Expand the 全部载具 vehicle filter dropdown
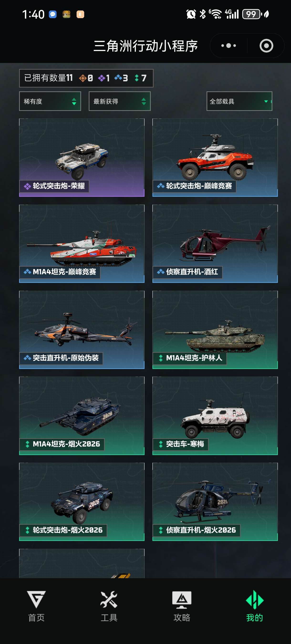Screen dimensions: 291x644 tap(239, 101)
